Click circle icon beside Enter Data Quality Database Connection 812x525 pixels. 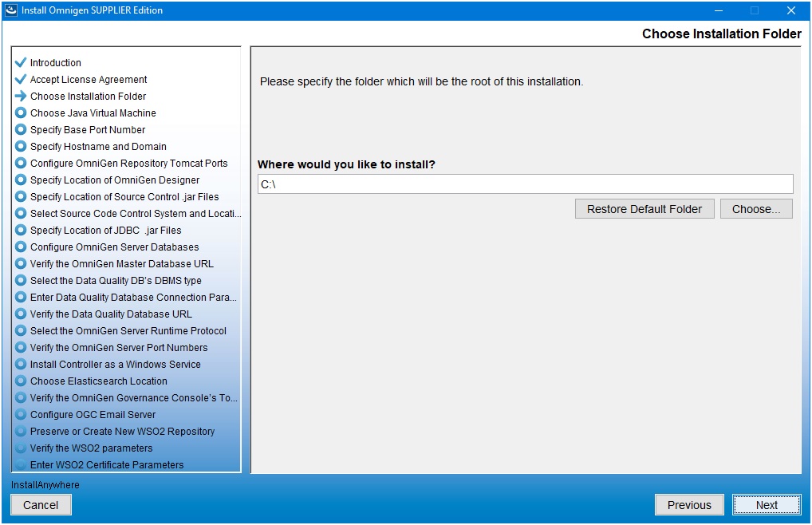coord(21,297)
